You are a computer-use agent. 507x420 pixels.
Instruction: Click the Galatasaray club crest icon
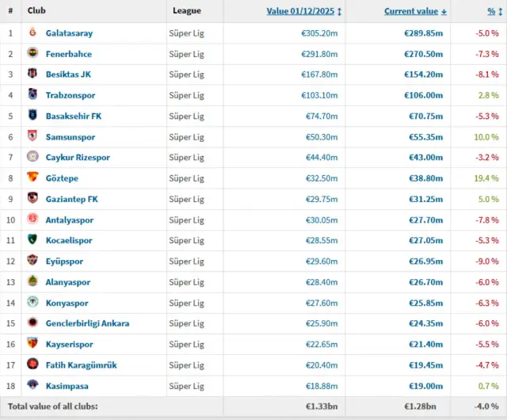coord(32,33)
